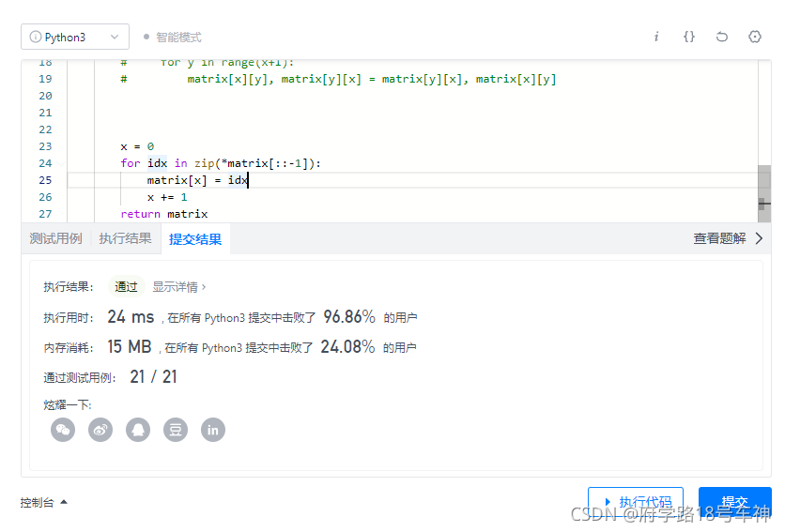Click the '96.86%' runtime percentile
The height and width of the screenshot is (532, 785).
click(349, 317)
